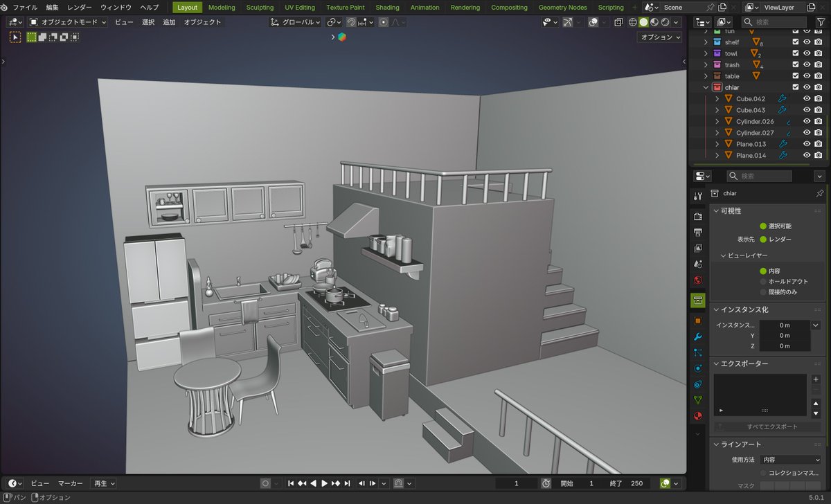Select the 間接的のみ option
This screenshot has height=504, width=831.
(x=778, y=292)
